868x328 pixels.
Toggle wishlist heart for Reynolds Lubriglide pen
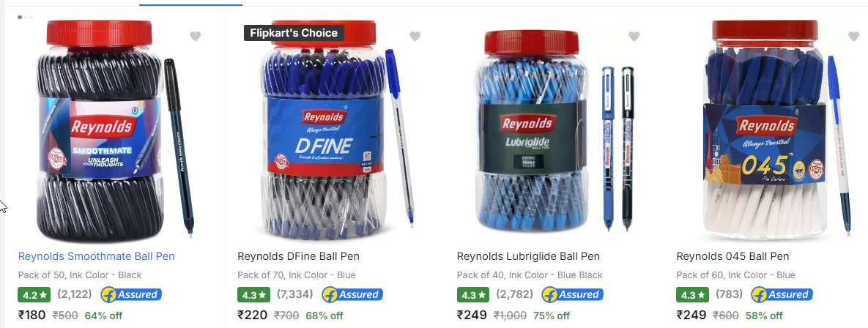634,37
